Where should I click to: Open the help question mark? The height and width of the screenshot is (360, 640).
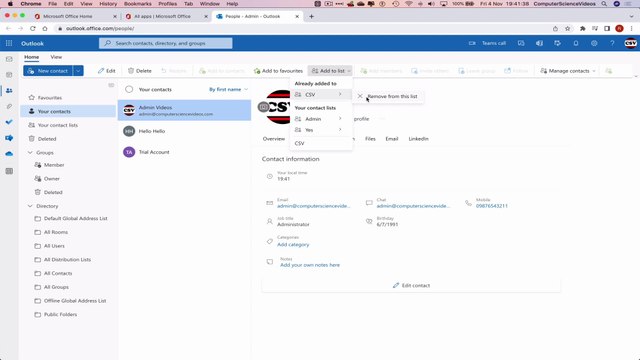point(612,43)
